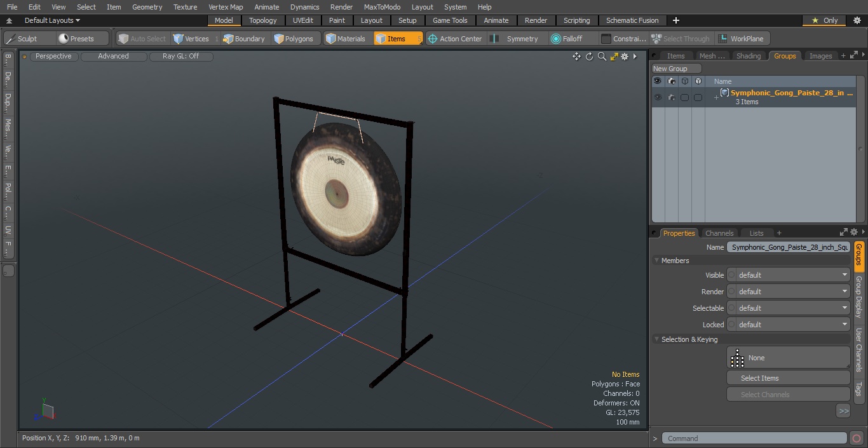Click the viewport zoom magnifier icon
Screen dimensions: 868x448
click(x=601, y=57)
